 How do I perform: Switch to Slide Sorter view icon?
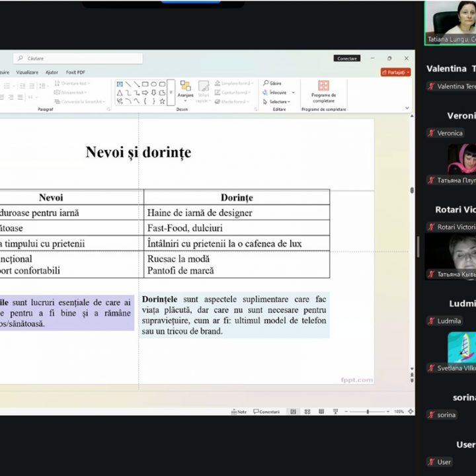click(x=306, y=411)
